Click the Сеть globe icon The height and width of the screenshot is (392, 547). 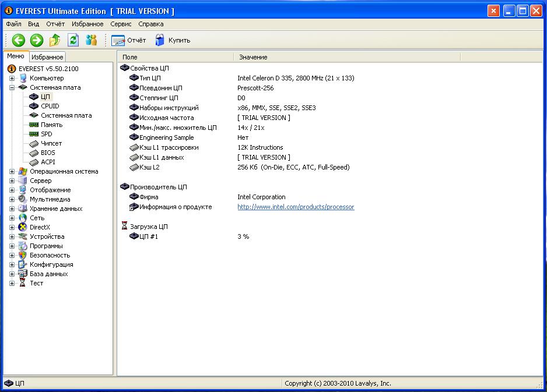(x=23, y=218)
